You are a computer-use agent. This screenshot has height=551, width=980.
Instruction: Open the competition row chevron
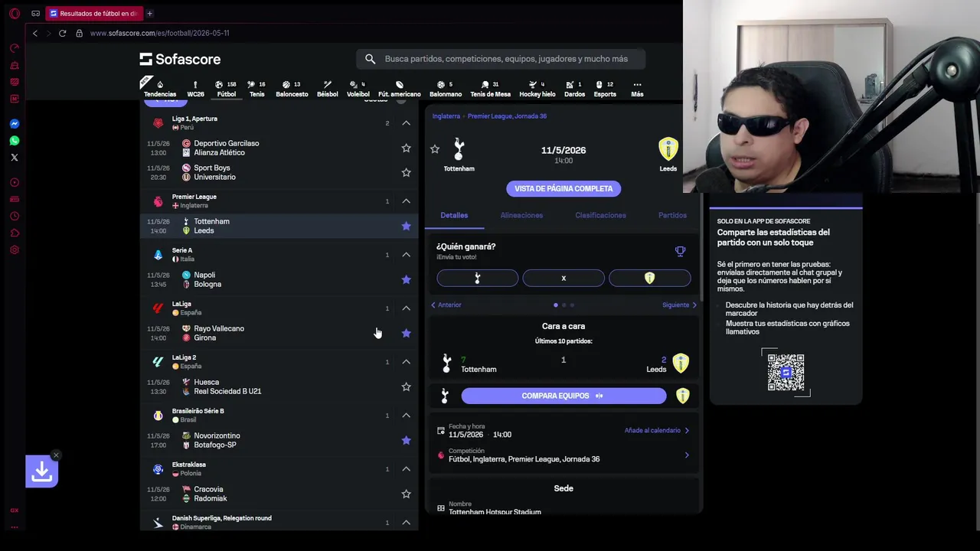coord(686,455)
